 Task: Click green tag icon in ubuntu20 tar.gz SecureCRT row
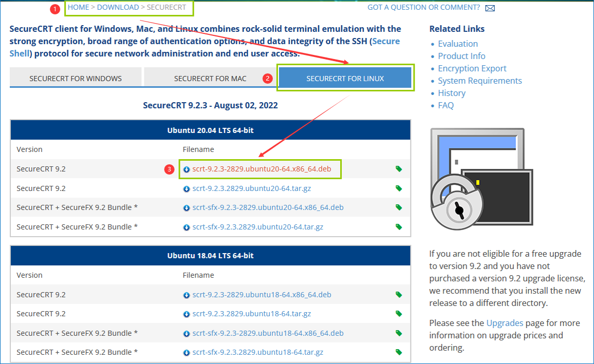click(x=399, y=188)
